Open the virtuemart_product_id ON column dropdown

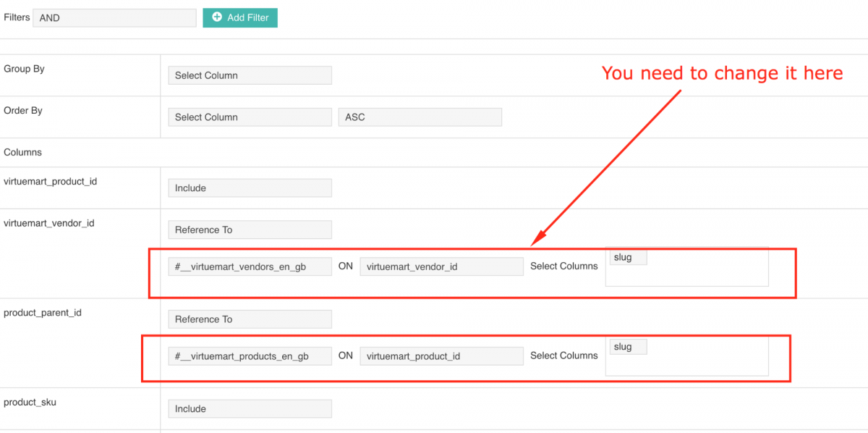(x=441, y=356)
